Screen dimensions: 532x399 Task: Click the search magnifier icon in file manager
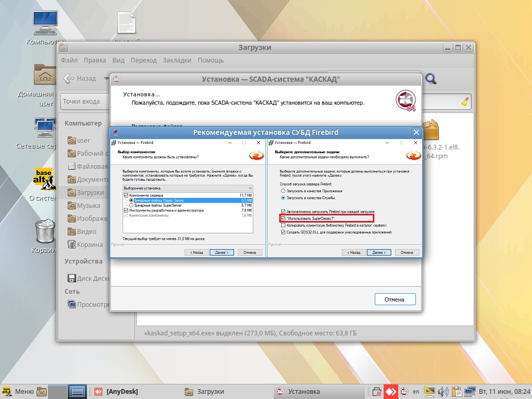[430, 79]
